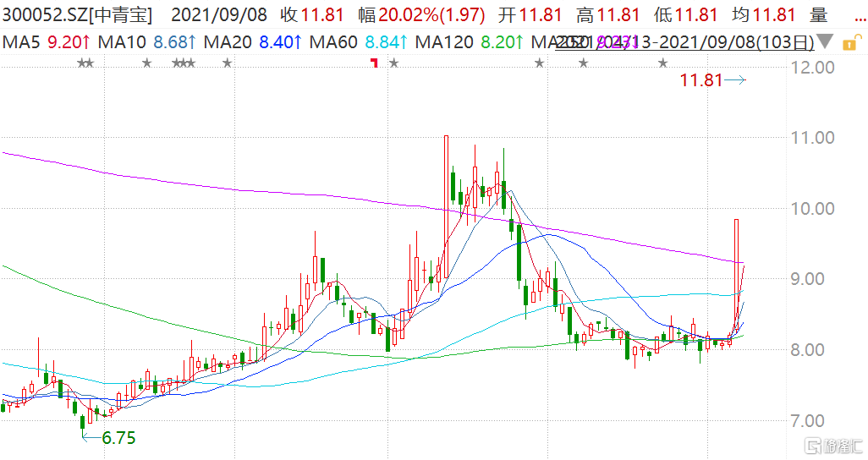Click the 11.00 price axis label
Image resolution: width=868 pixels, height=460 pixels.
tap(813, 137)
